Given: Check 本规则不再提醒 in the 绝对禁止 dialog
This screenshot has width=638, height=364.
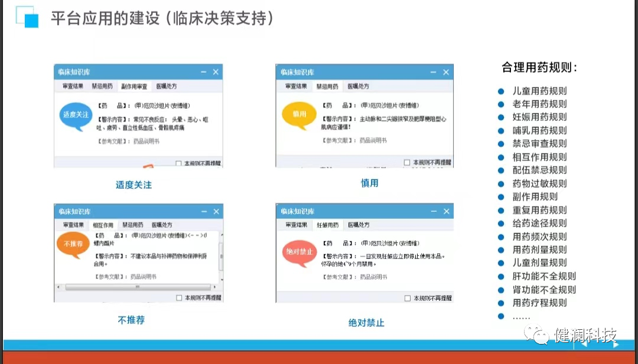Looking at the screenshot, I should (x=408, y=298).
